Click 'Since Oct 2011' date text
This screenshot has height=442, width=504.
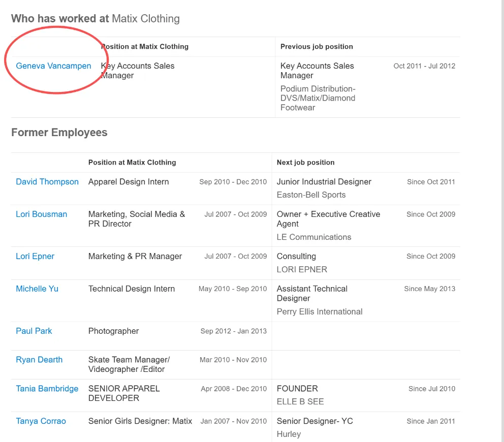pyautogui.click(x=431, y=181)
